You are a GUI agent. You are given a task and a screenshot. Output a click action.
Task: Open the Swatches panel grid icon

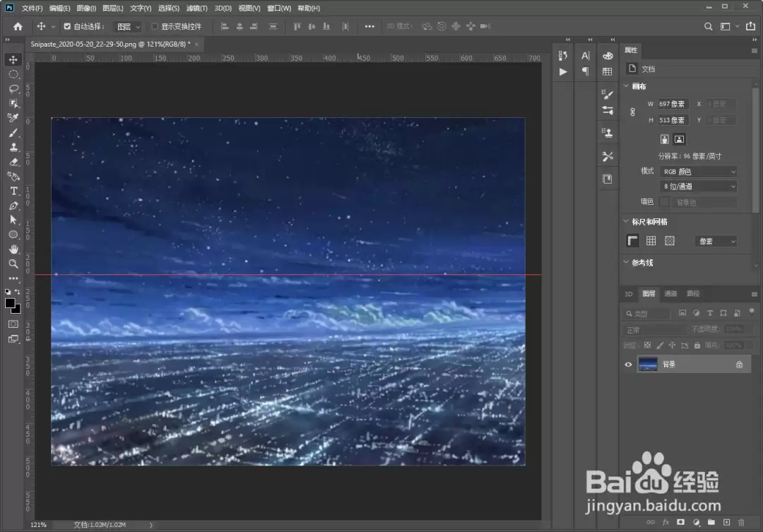coord(608,71)
